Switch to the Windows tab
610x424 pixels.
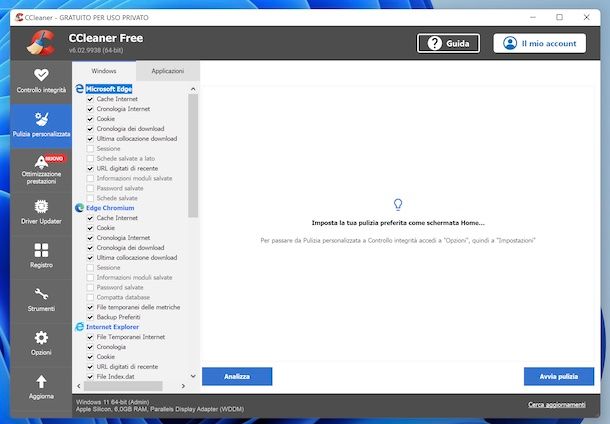(x=104, y=71)
